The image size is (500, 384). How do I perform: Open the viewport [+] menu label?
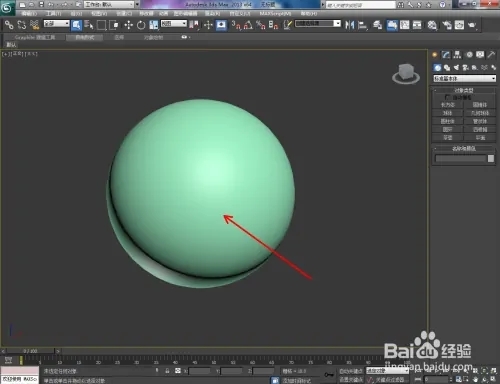click(6, 54)
